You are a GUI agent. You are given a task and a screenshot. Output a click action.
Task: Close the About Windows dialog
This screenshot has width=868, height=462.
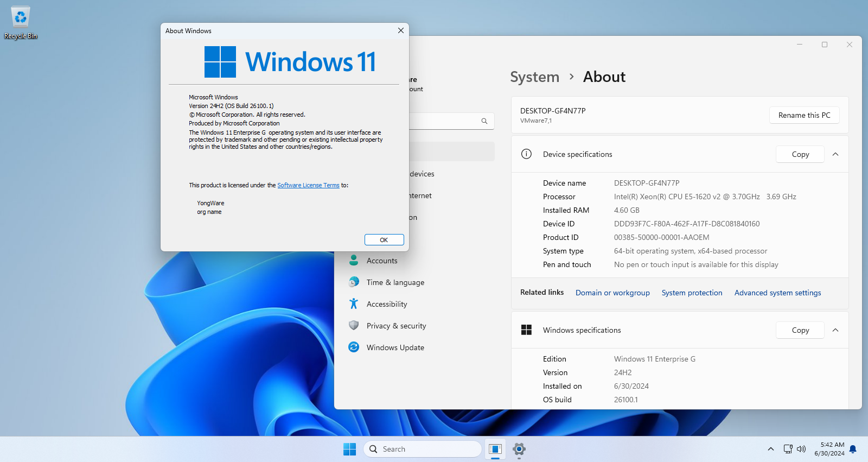(401, 30)
